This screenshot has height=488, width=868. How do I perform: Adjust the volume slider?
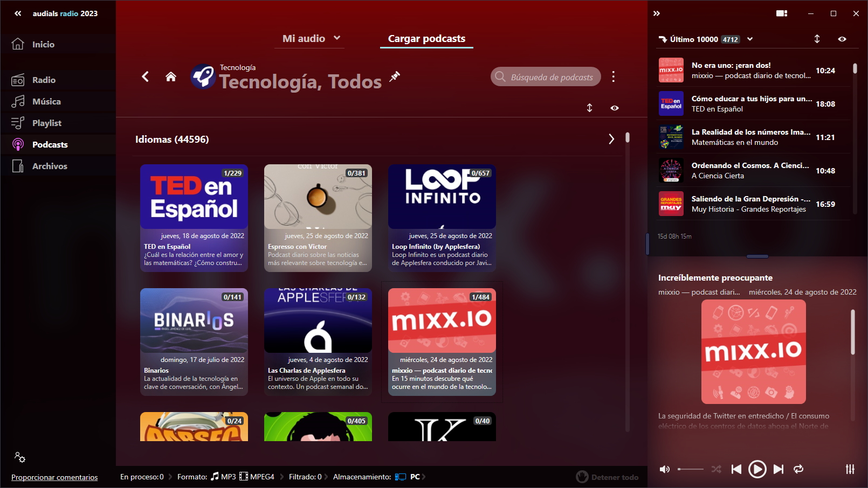pos(691,469)
